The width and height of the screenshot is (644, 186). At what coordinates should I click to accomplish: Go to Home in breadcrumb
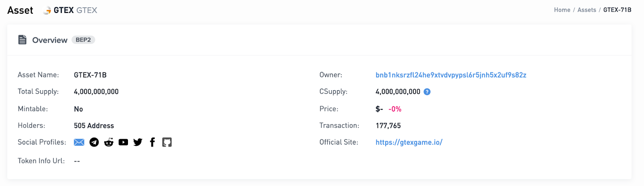click(562, 10)
